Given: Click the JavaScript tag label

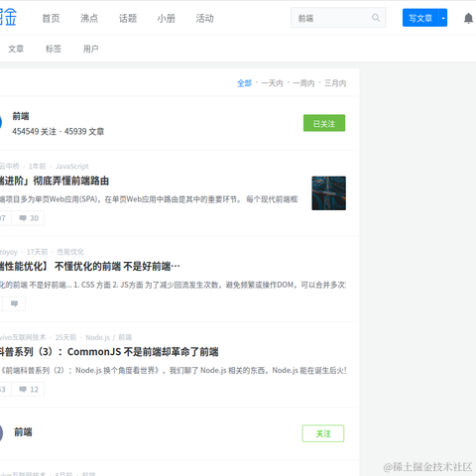Looking at the screenshot, I should tap(71, 167).
